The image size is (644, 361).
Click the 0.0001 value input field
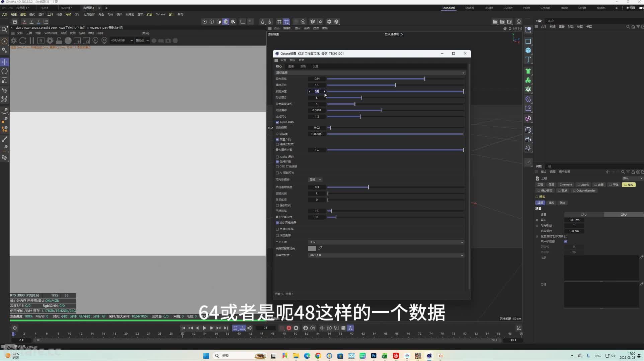pyautogui.click(x=317, y=110)
